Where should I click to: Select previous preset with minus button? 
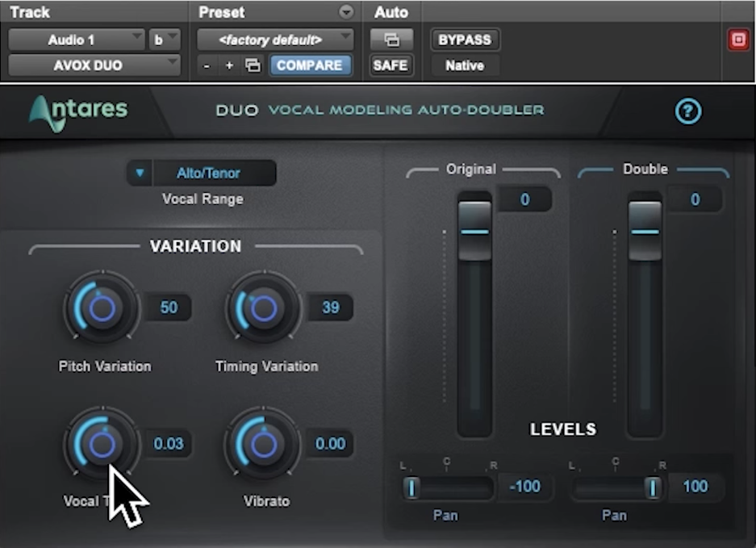point(207,65)
